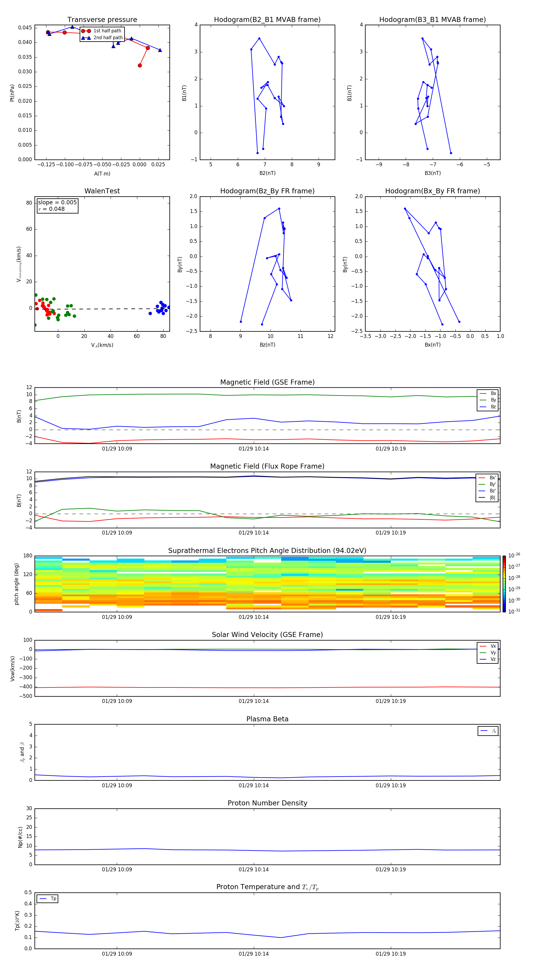Click the "Solar Wind Velocity (GSE Frame)" title
Screen dimensions: 535x980
coord(267,635)
